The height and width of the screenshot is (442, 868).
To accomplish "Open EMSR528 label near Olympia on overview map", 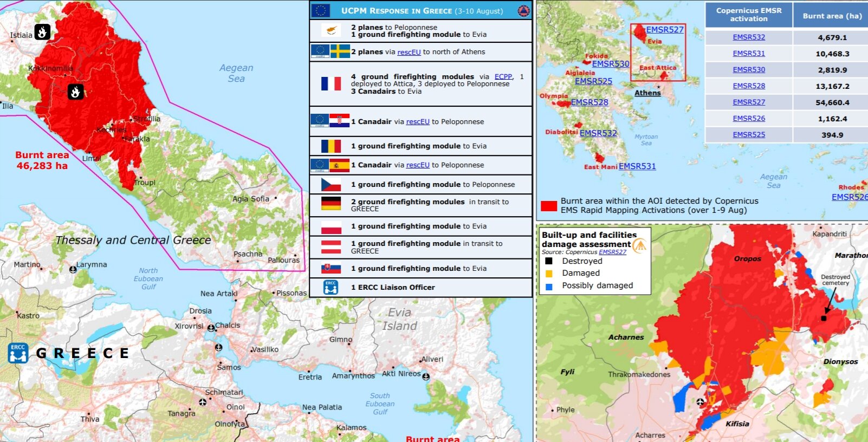I will (x=590, y=102).
